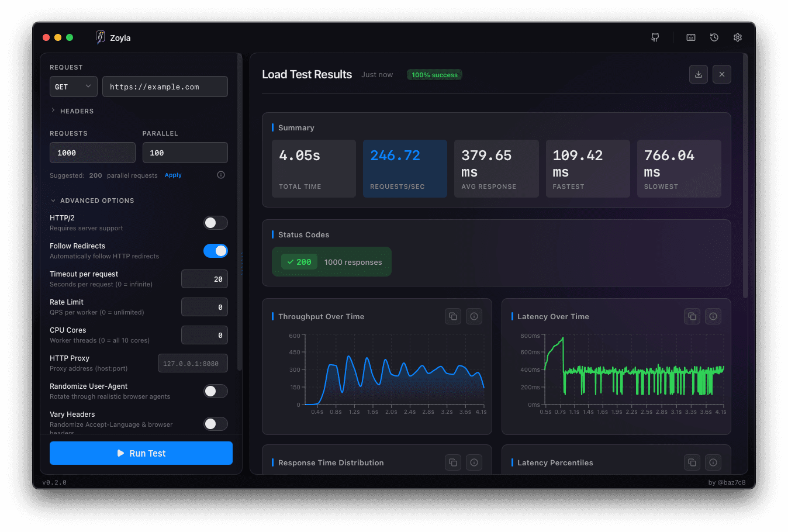Enable HTTP/2 support
Image resolution: width=788 pixels, height=532 pixels.
pos(216,223)
